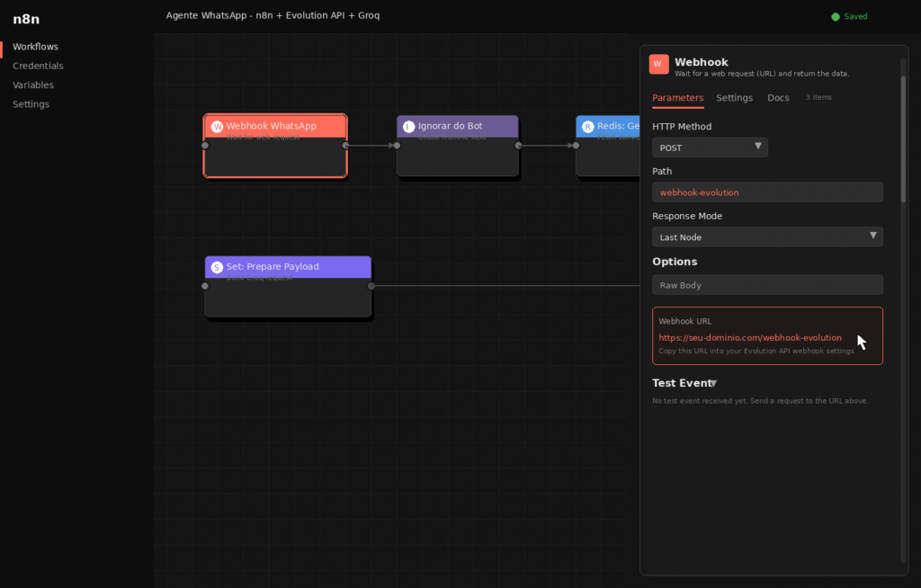This screenshot has width=921, height=588.
Task: Click the '3 items' label
Action: [x=818, y=97]
